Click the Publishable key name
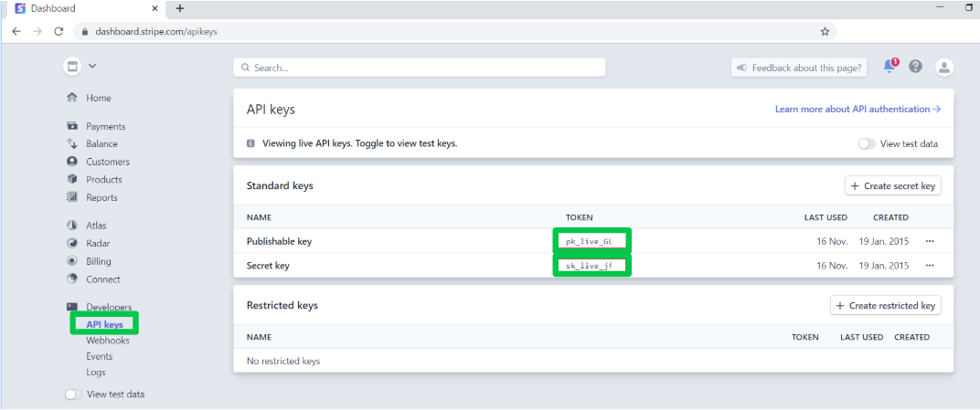Viewport: 980px width, 410px height. point(280,241)
